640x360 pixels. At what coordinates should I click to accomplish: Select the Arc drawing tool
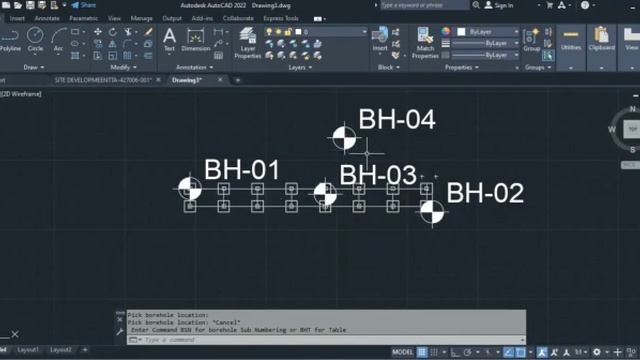point(59,40)
